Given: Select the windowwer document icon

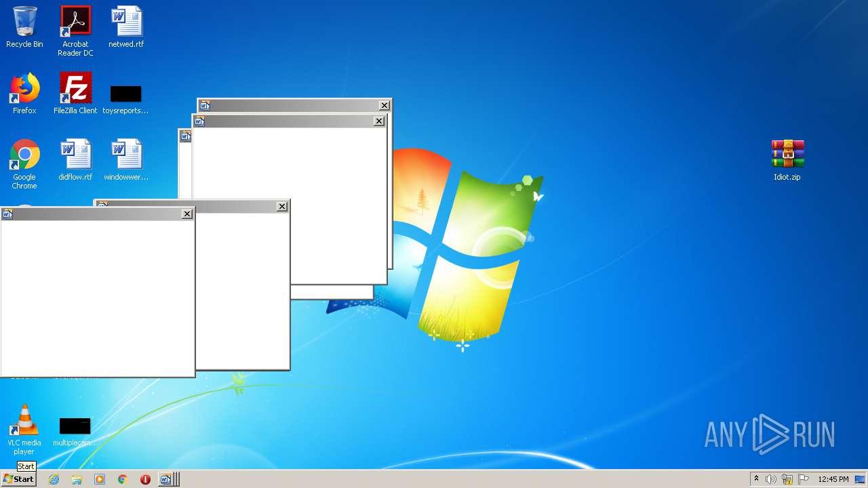Looking at the screenshot, I should (126, 160).
